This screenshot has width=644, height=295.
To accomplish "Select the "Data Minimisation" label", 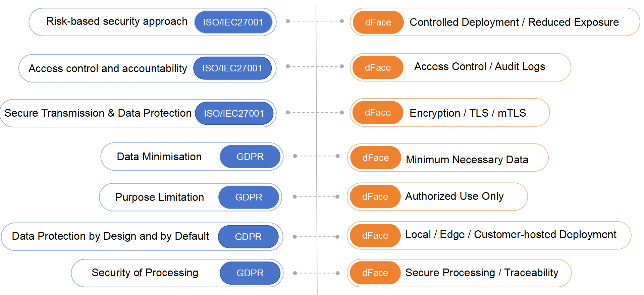I will [x=159, y=157].
